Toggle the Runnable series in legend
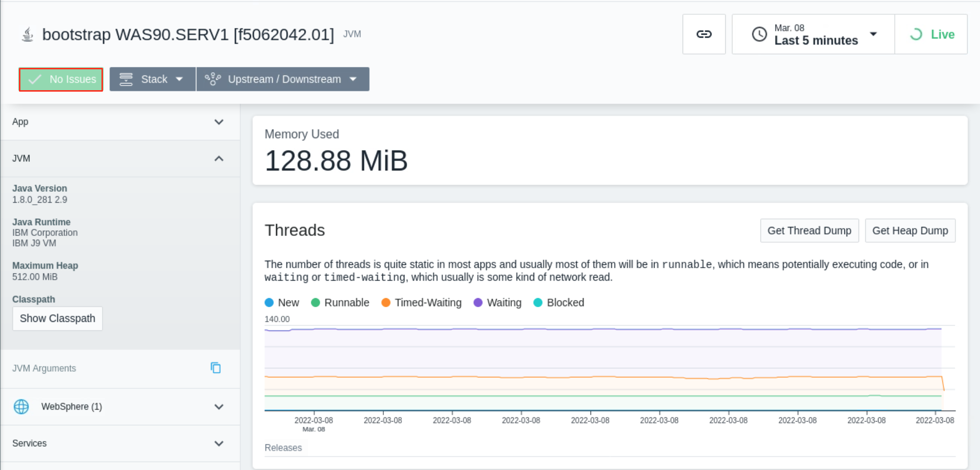Image resolution: width=980 pixels, height=470 pixels. pos(340,303)
